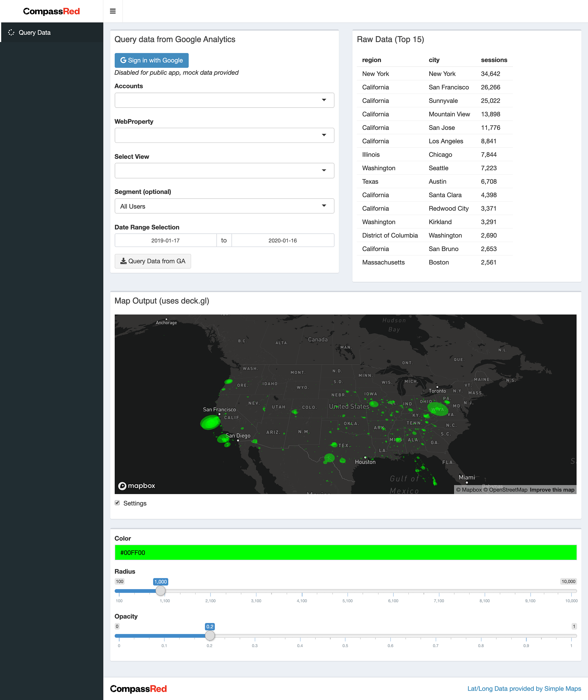Toggle the hamburger sidebar menu icon
Screen dimensions: 588x700
click(113, 11)
